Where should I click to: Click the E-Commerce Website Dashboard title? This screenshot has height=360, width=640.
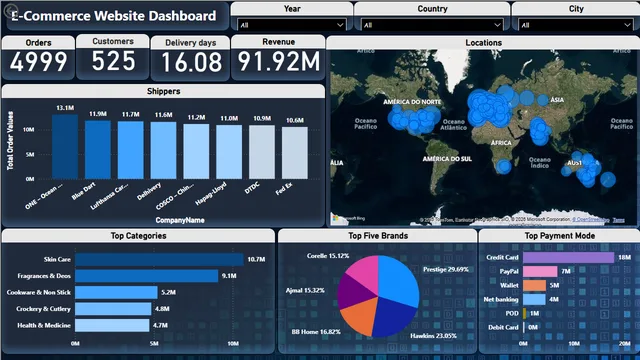pos(114,16)
